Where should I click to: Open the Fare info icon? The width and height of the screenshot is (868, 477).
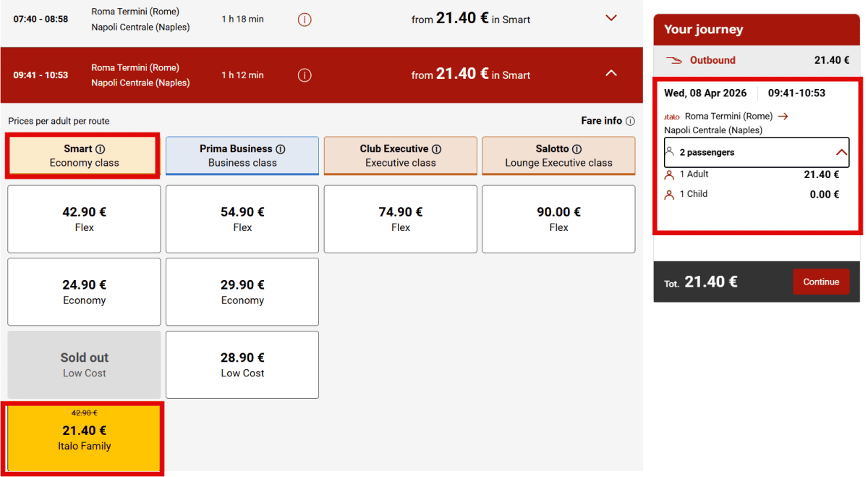(x=630, y=121)
